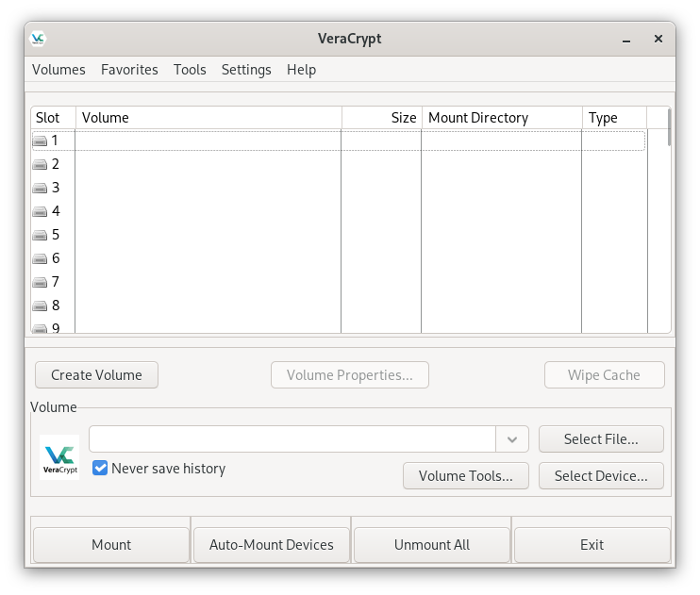
Task: Click the VeraCrypt title bar app icon
Action: pos(38,39)
